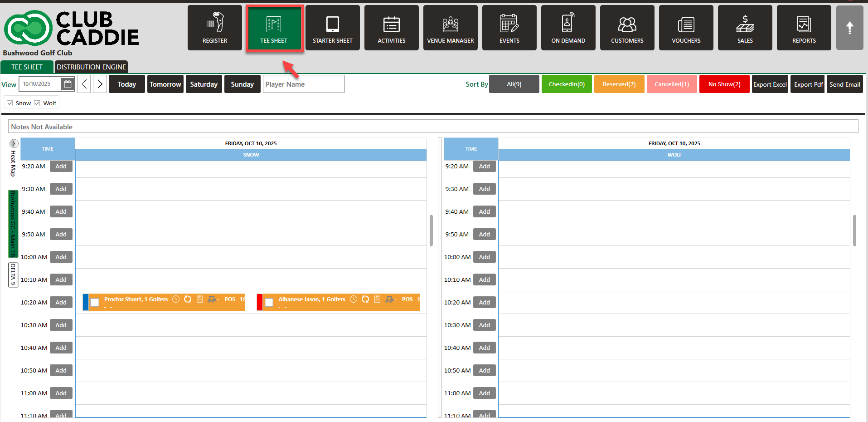The width and height of the screenshot is (868, 422).
Task: Open the Vouchers module
Action: pyautogui.click(x=686, y=28)
